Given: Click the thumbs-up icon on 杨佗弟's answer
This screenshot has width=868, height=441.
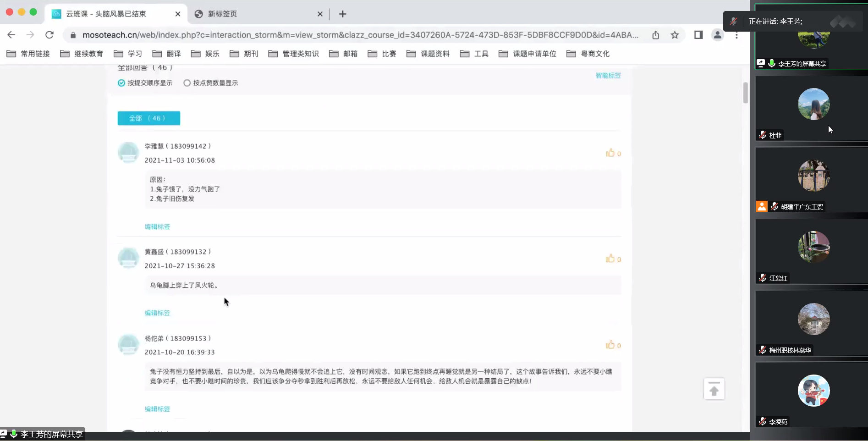Looking at the screenshot, I should coord(610,345).
